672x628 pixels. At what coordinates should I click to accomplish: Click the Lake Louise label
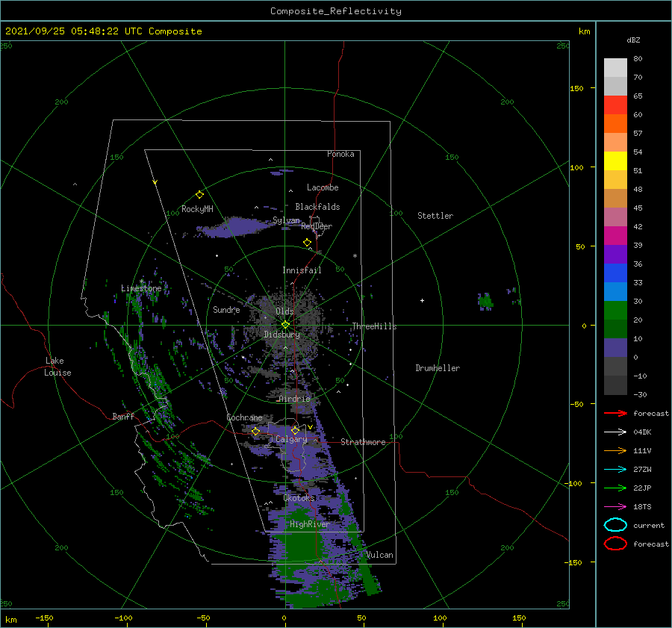57,367
